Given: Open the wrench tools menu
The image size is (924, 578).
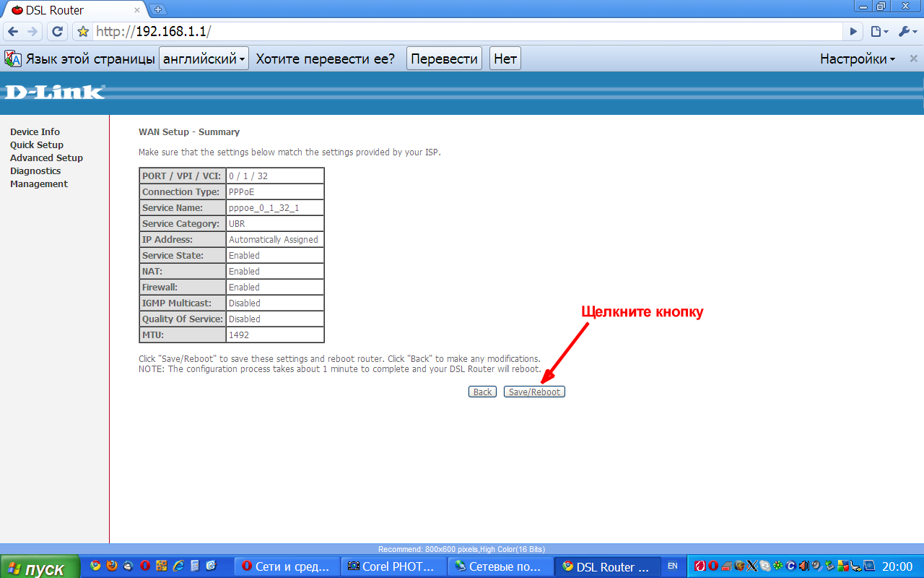Looking at the screenshot, I should click(907, 32).
